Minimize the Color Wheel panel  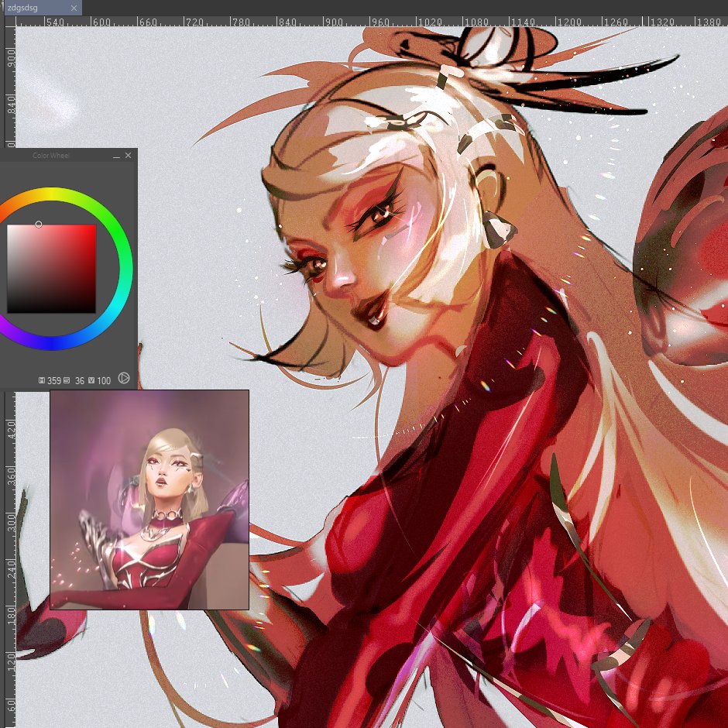click(116, 156)
